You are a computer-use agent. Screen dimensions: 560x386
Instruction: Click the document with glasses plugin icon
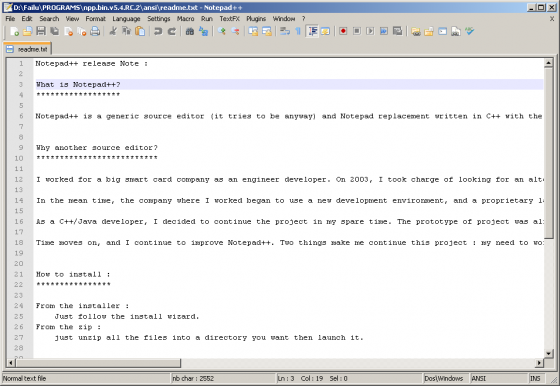456,31
